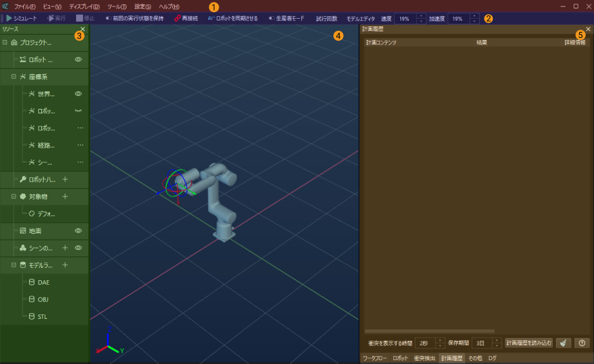594x364 pixels.
Task: Clear plan history with the broom icon
Action: 563,343
